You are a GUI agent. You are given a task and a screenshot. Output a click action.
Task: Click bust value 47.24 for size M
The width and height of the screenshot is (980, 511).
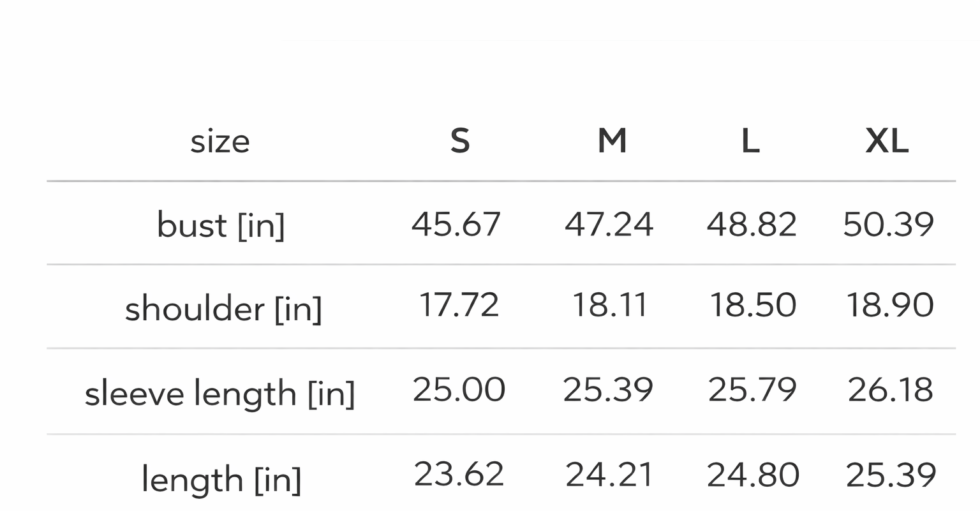pos(609,224)
